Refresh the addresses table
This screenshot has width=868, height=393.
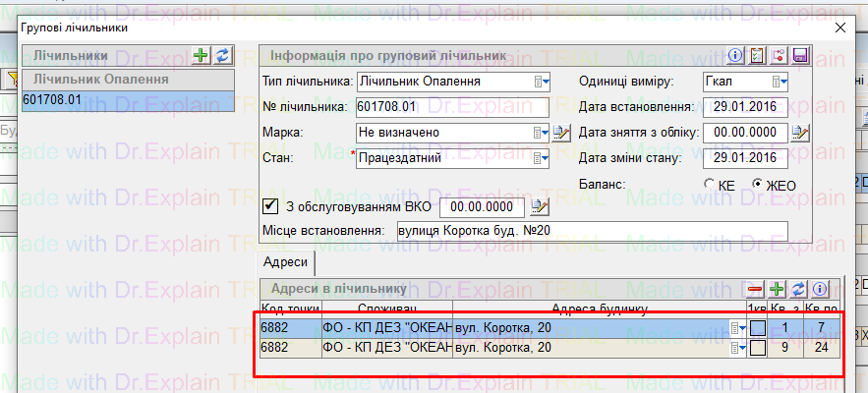coord(798,289)
